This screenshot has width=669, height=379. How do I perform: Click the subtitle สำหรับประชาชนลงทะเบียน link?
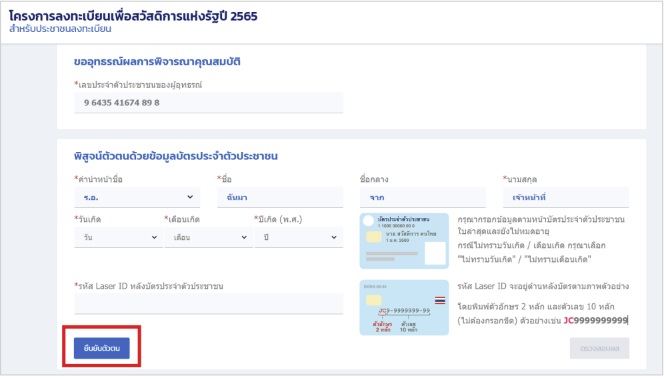tap(60, 29)
